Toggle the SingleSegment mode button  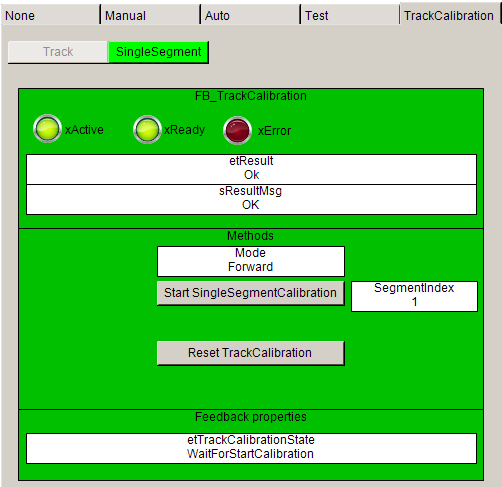click(159, 52)
